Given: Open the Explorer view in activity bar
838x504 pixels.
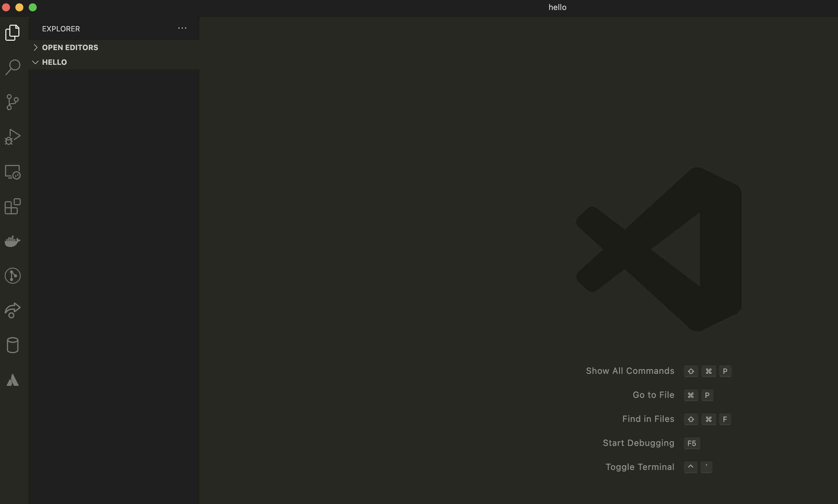Looking at the screenshot, I should (13, 33).
